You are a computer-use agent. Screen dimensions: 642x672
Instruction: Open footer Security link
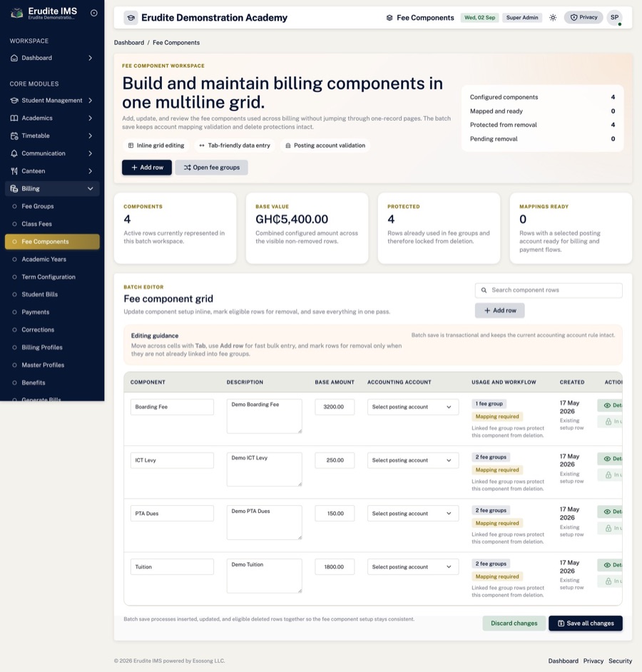(620, 661)
